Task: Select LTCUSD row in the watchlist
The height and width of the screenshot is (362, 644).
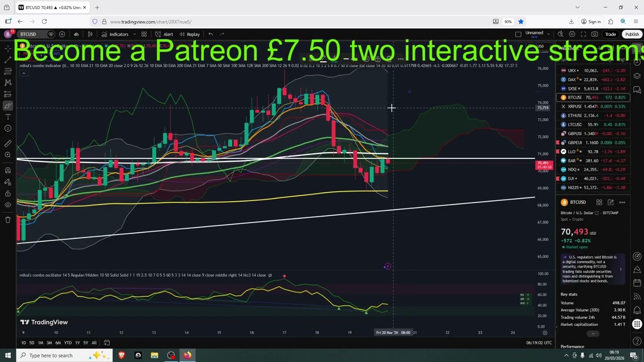Action: point(593,125)
